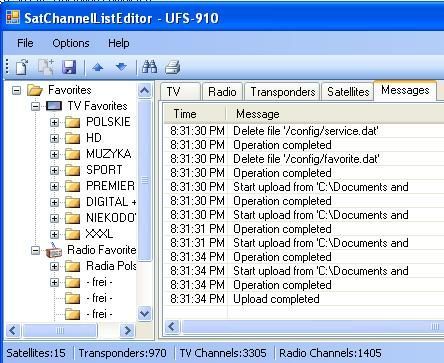Select the PREMIER tree item label
Screen dimensions: 444x363
pos(110,186)
